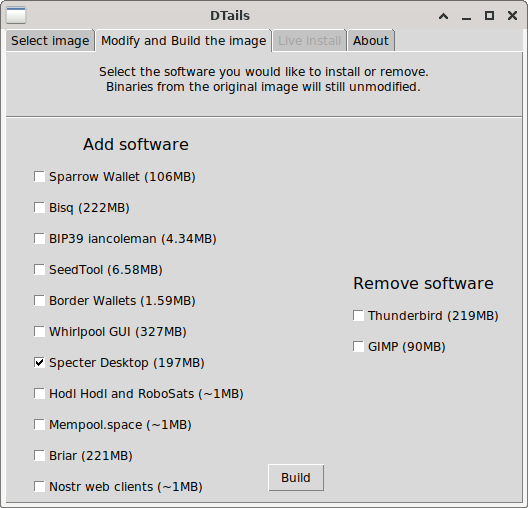This screenshot has height=508, width=528.
Task: Select Nostr web clients (~1MB)
Action: pyautogui.click(x=39, y=486)
